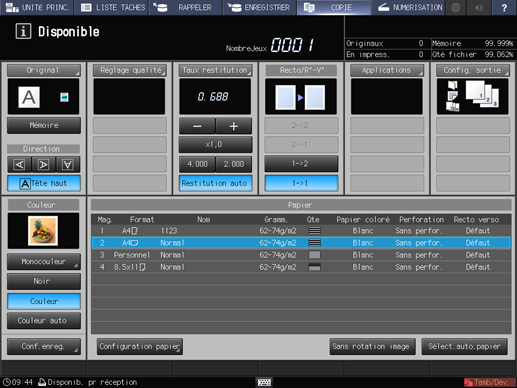This screenshot has width=517, height=388.
Task: Decrease zoom ratio with minus button
Action: coord(197,126)
